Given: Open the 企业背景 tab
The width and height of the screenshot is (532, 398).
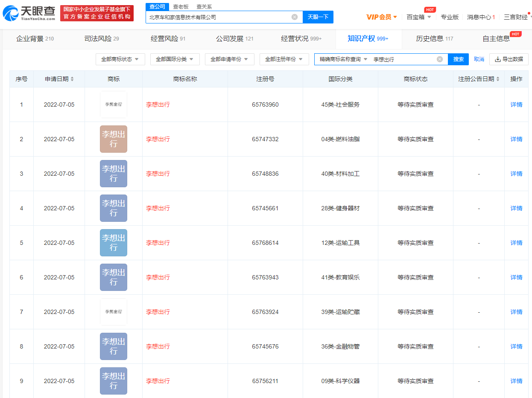Looking at the screenshot, I should click(35, 39).
